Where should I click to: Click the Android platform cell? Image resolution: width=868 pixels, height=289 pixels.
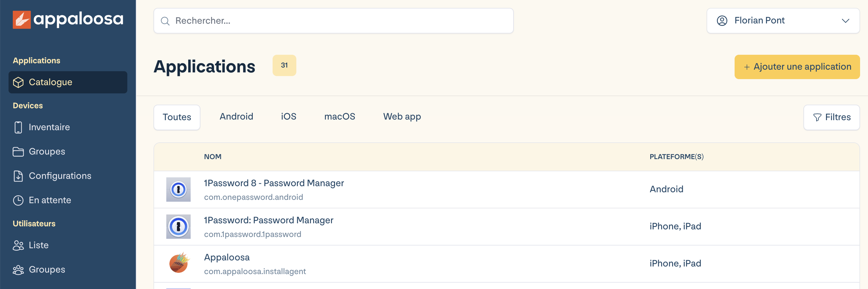(666, 190)
